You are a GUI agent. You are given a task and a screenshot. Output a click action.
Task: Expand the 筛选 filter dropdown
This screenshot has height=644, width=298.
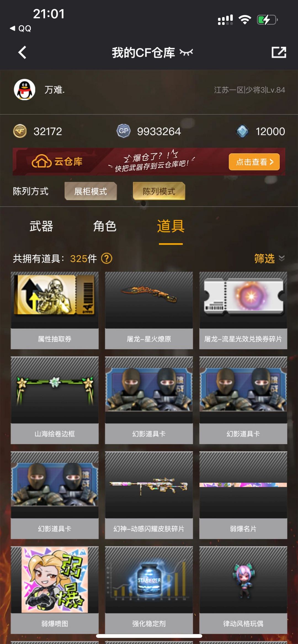coord(269,258)
